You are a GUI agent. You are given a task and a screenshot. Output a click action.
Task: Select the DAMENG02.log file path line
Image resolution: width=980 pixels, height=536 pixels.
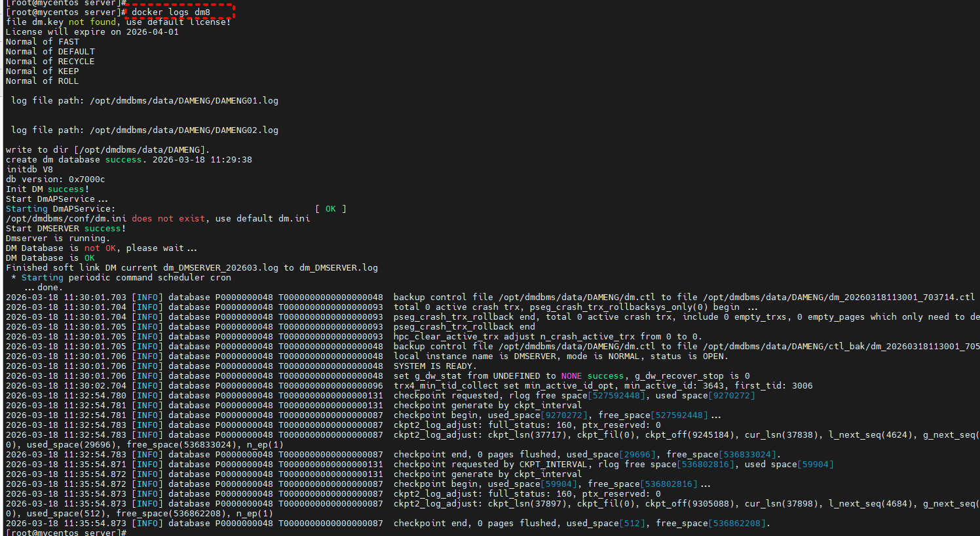tap(144, 130)
